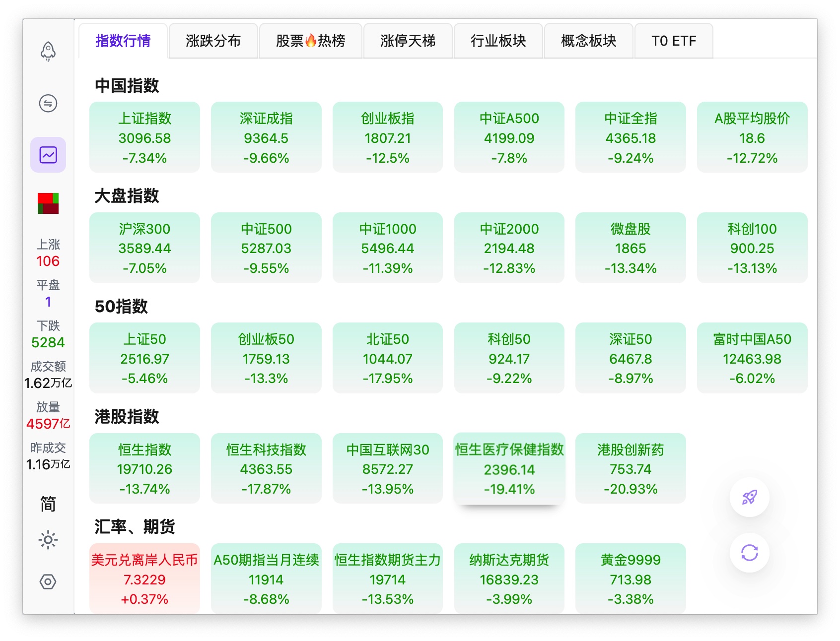Open the T0 ETF tab
Screen dimensions: 840x641
(674, 41)
